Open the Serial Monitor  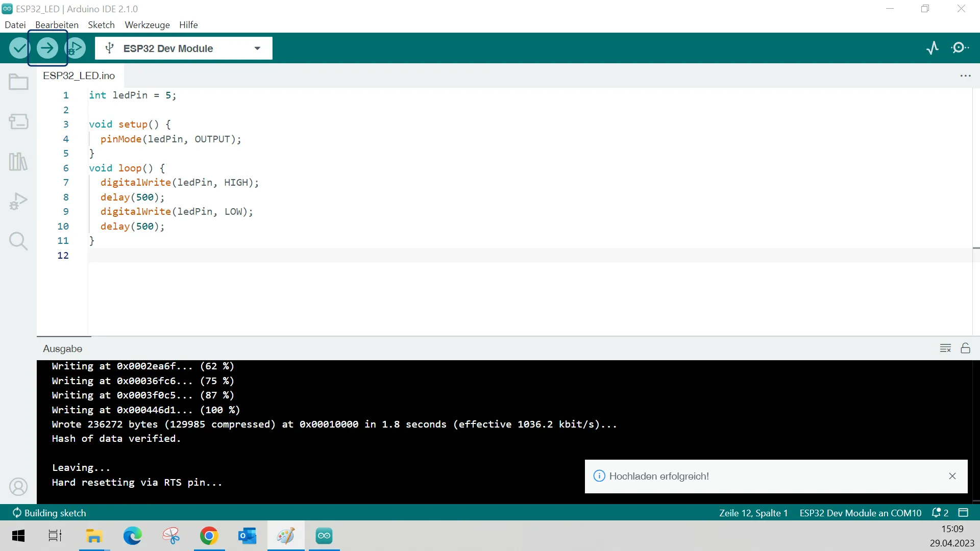tap(960, 48)
